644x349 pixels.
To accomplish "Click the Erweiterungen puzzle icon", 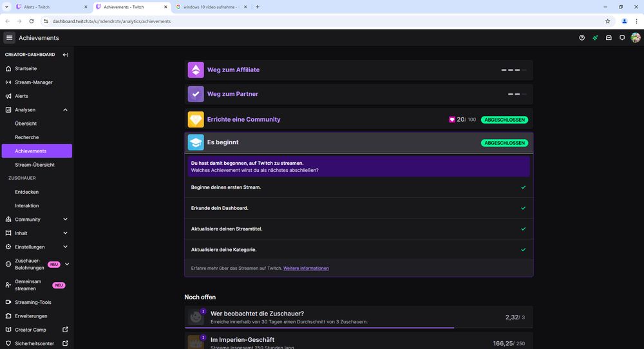I will [x=8, y=316].
